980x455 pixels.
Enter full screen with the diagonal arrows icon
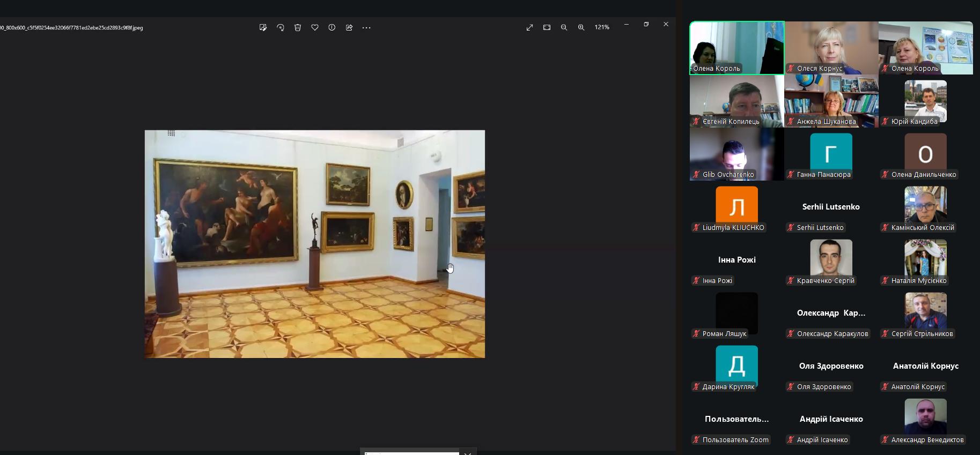[529, 27]
